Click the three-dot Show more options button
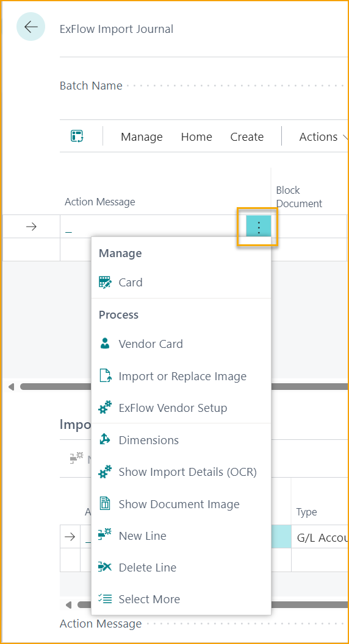349x644 pixels. [259, 227]
